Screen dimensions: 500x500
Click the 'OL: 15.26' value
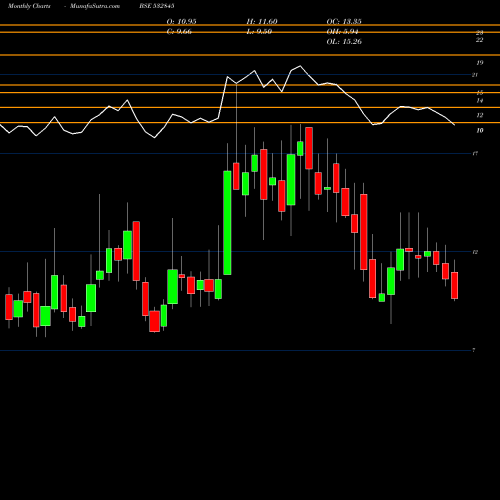tap(344, 42)
